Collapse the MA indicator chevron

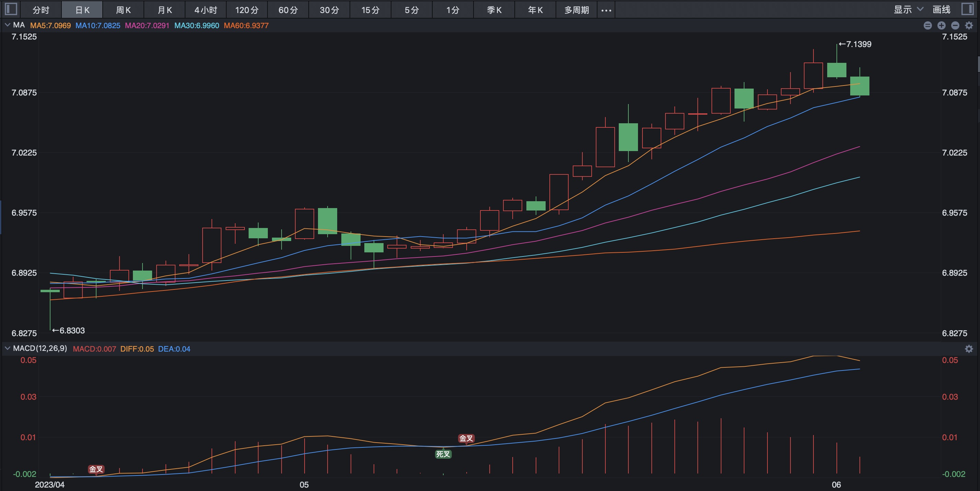pos(7,25)
